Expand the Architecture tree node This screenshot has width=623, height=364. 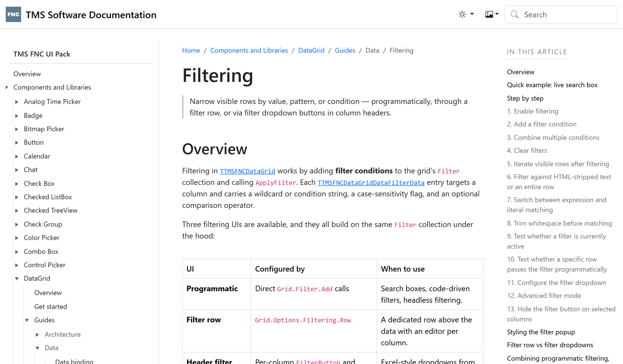[37, 334]
